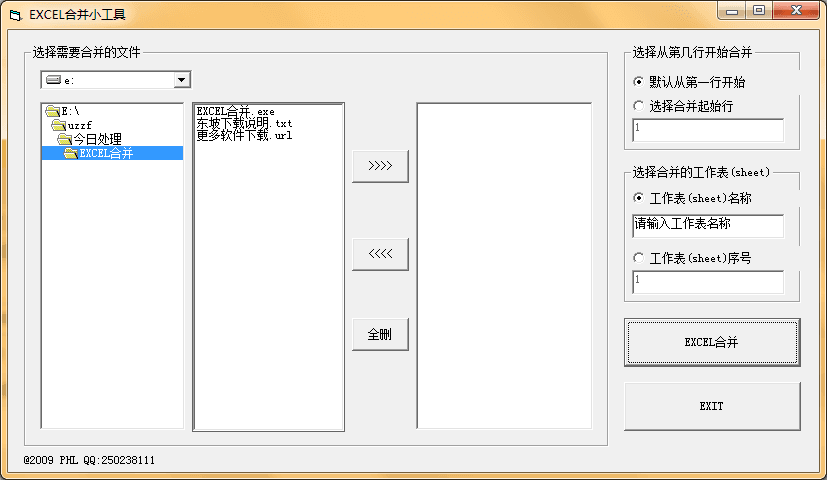This screenshot has width=827, height=480.
Task: Click the EXIT button
Action: [x=712, y=407]
